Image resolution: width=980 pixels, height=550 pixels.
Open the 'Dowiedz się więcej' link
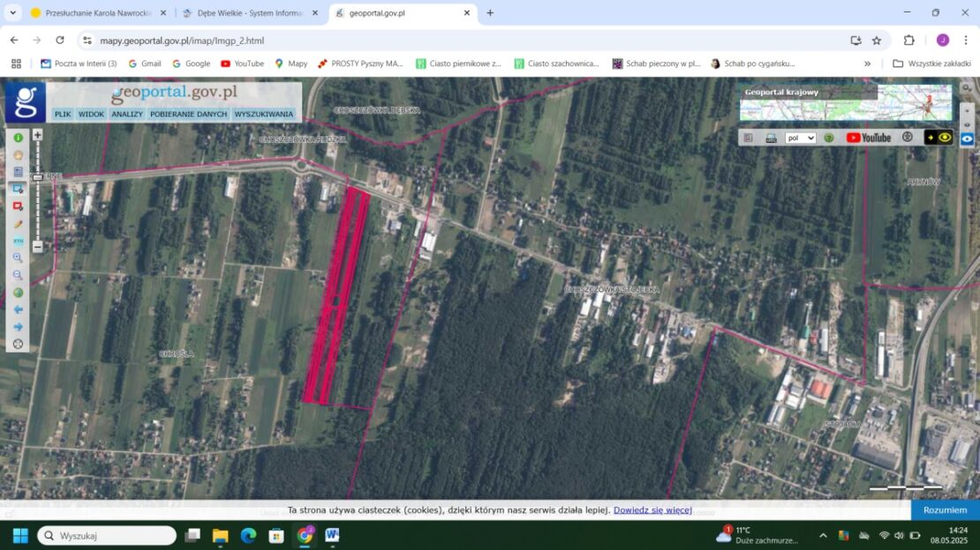[x=652, y=510]
